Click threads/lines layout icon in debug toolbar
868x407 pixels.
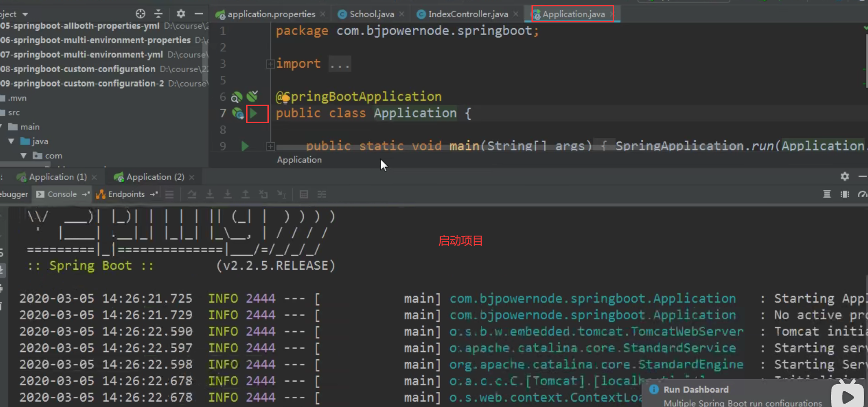[827, 194]
